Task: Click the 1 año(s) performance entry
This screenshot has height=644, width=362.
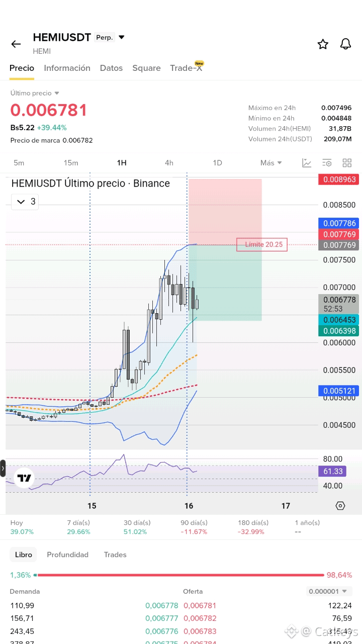Action: point(307,527)
